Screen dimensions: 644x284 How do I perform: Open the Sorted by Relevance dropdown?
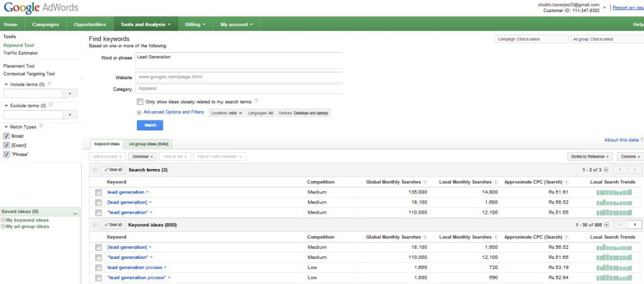589,156
